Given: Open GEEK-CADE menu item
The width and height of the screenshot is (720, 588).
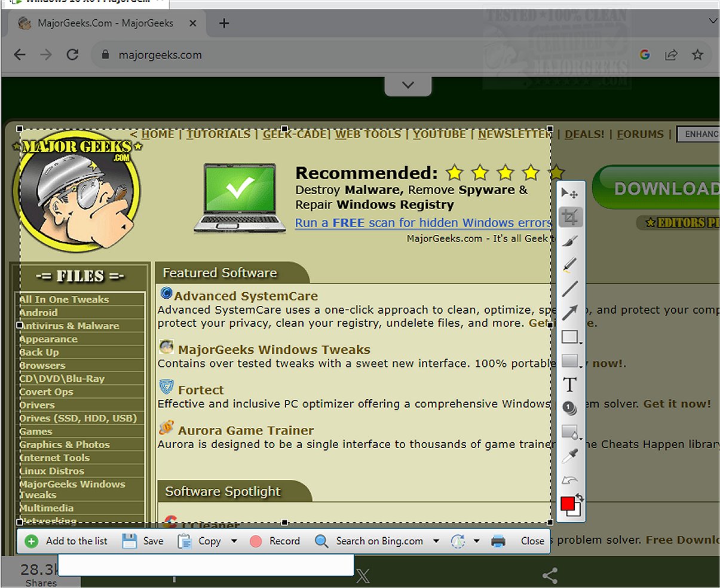Looking at the screenshot, I should 295,134.
